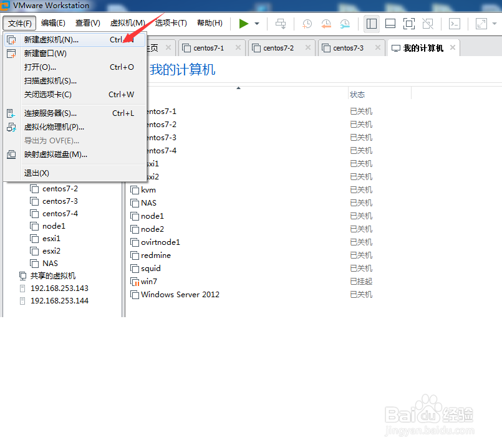Select squid in the VM list

coord(150,269)
